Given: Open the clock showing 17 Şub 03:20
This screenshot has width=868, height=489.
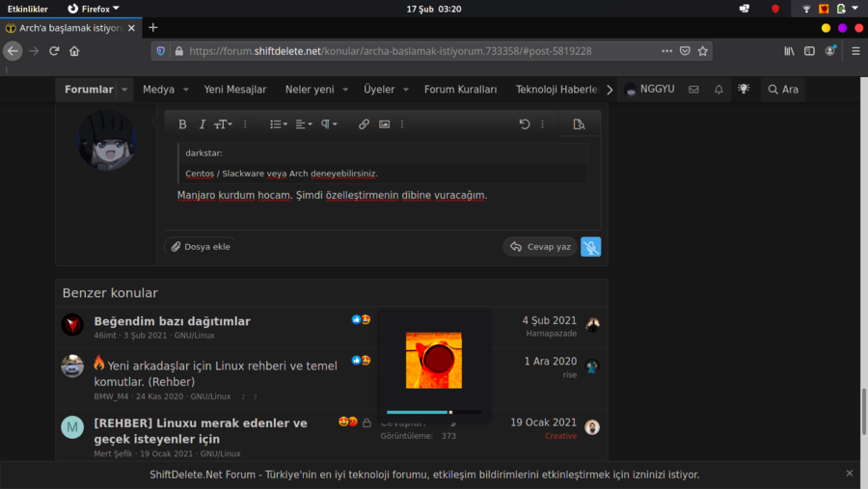Looking at the screenshot, I should pyautogui.click(x=434, y=9).
